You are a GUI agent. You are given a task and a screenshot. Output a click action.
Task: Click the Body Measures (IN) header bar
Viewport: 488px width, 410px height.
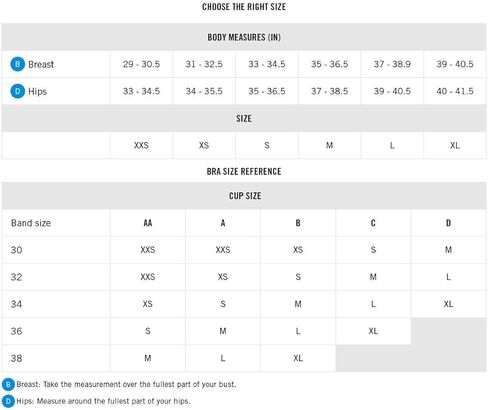pos(244,37)
